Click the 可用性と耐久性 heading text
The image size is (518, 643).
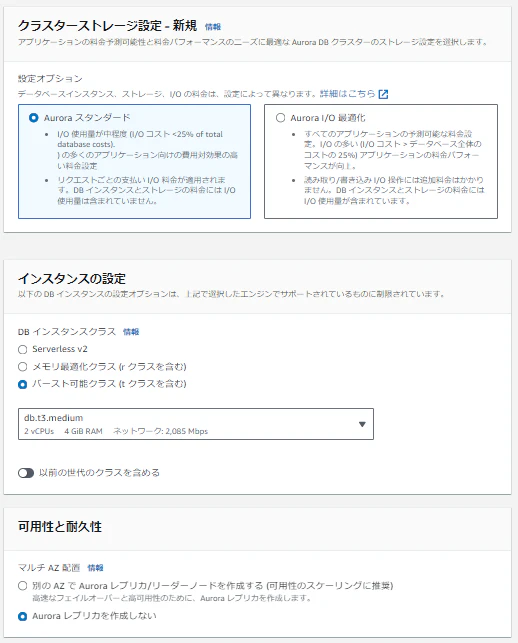tap(59, 527)
